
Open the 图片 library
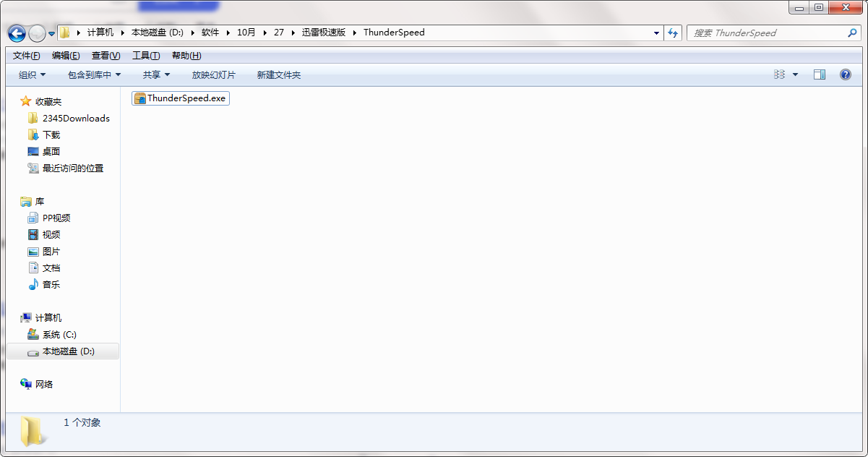51,251
